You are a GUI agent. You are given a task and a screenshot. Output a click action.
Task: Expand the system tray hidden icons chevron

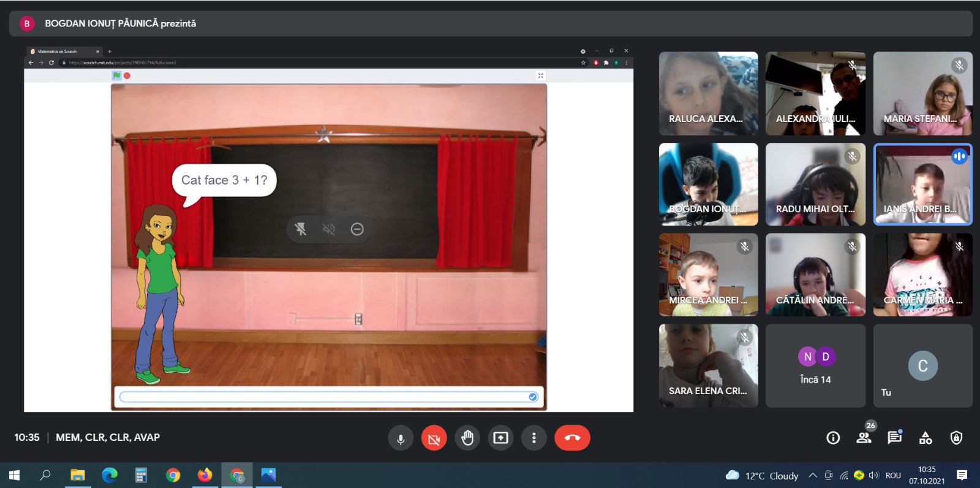pyautogui.click(x=813, y=475)
